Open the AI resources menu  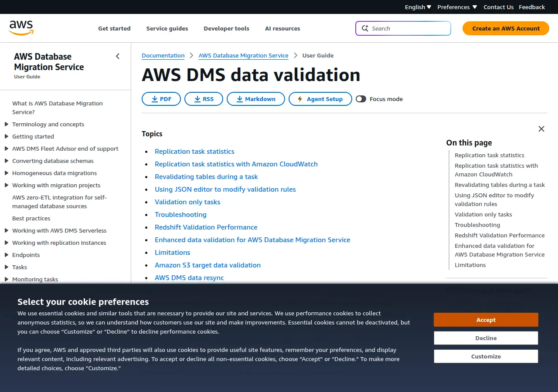point(282,28)
